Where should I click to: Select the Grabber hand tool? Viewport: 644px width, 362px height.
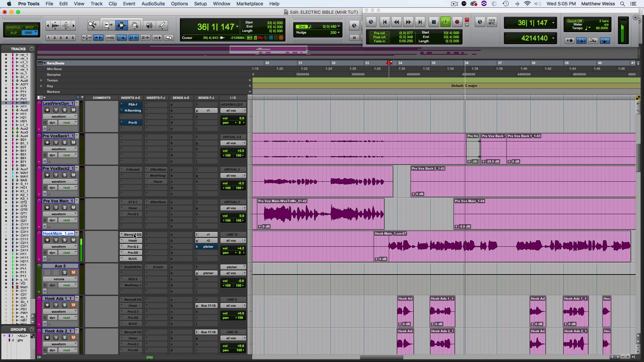pos(135,25)
